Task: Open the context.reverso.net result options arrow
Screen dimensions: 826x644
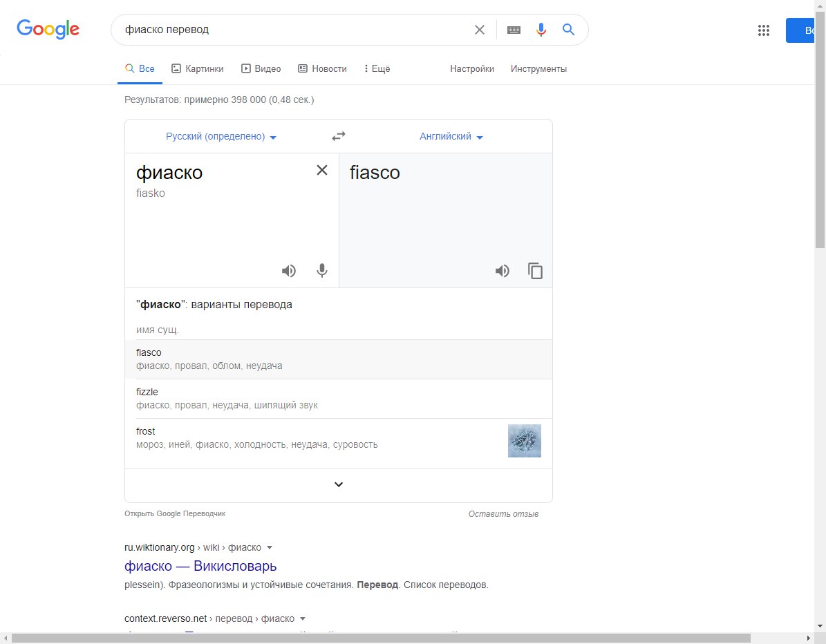Action: point(302,618)
